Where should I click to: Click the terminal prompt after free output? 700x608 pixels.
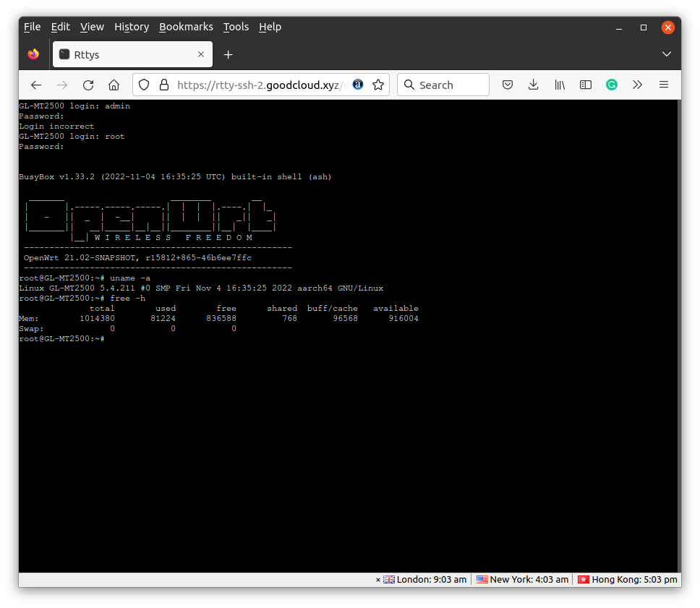click(61, 339)
